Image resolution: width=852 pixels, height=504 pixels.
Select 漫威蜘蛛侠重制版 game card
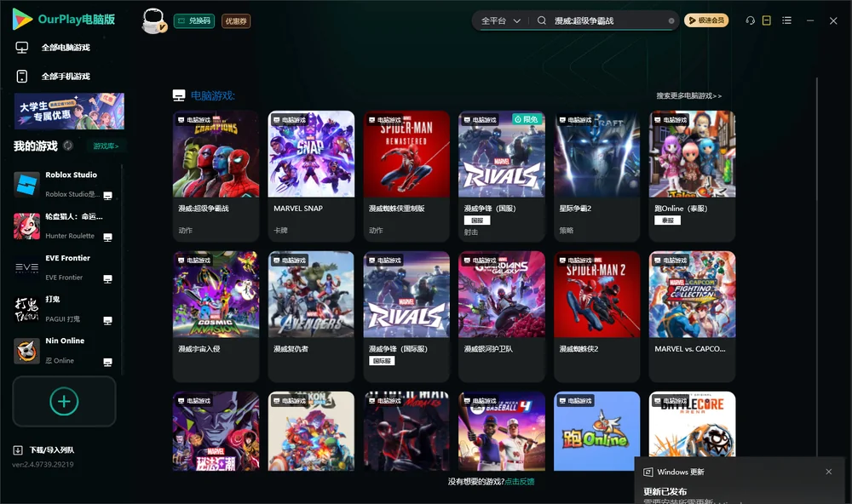pyautogui.click(x=406, y=176)
